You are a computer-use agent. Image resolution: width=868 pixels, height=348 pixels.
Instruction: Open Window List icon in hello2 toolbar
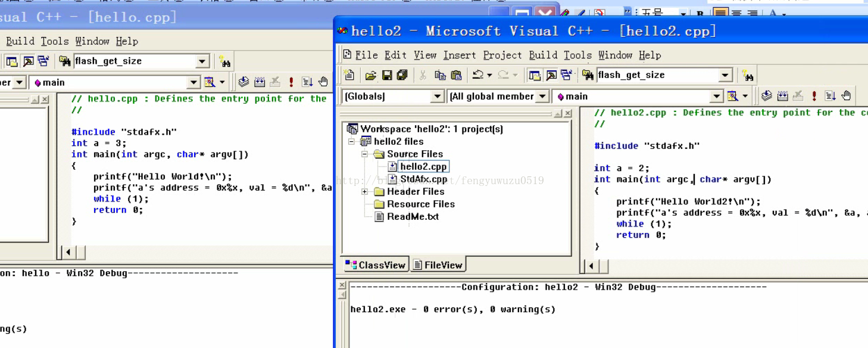[x=566, y=75]
